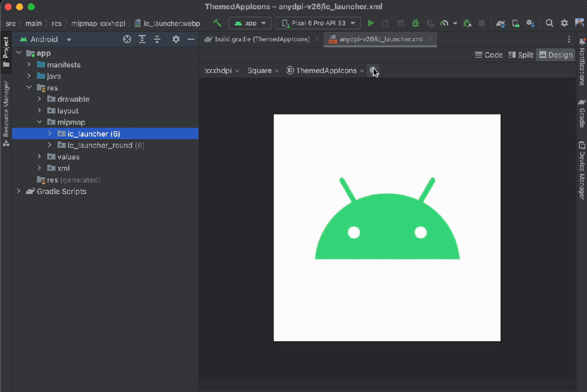Open the ThemedAppIcons theme dropdown
This screenshot has width=587, height=392.
tap(326, 70)
